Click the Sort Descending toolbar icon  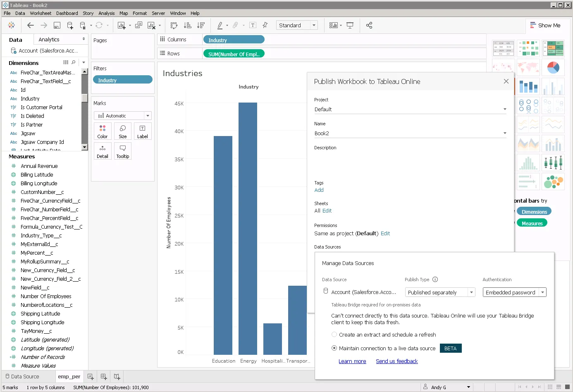201,25
